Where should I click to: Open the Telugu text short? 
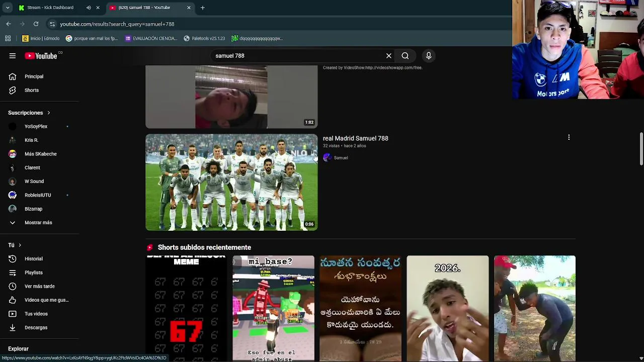[360, 308]
